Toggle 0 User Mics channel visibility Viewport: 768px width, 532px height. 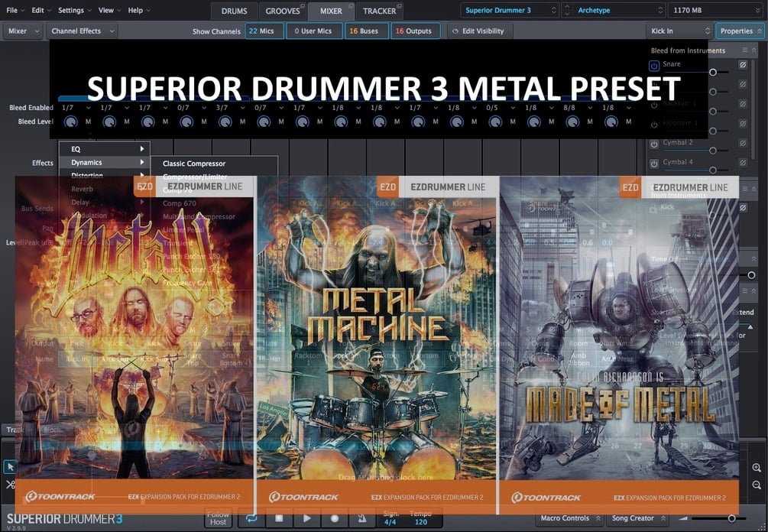point(314,31)
